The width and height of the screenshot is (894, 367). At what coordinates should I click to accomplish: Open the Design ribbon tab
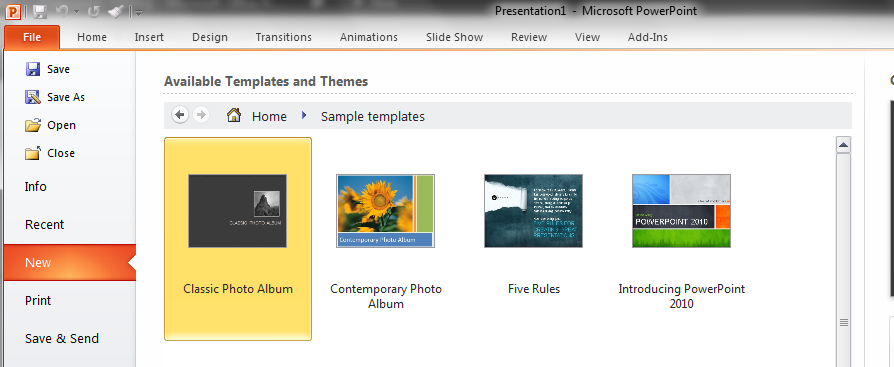point(210,37)
